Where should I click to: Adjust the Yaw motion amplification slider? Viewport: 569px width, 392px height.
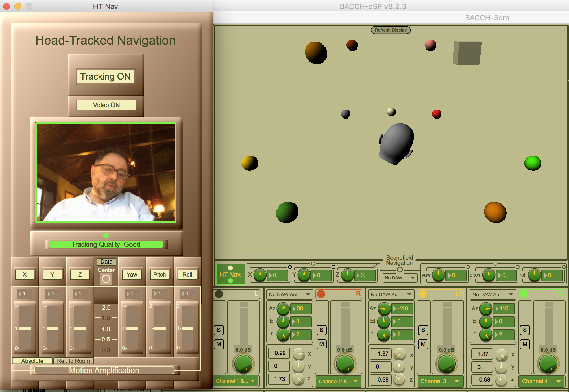pyautogui.click(x=132, y=328)
